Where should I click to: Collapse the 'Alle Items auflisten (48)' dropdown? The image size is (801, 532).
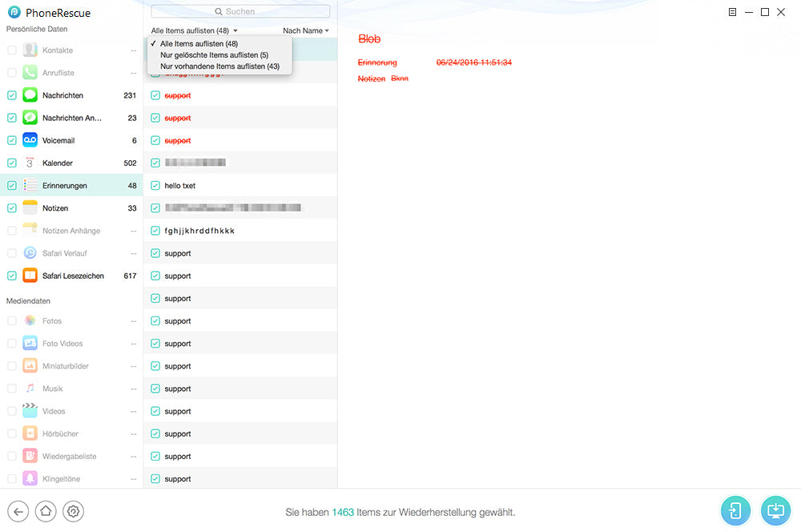(194, 30)
